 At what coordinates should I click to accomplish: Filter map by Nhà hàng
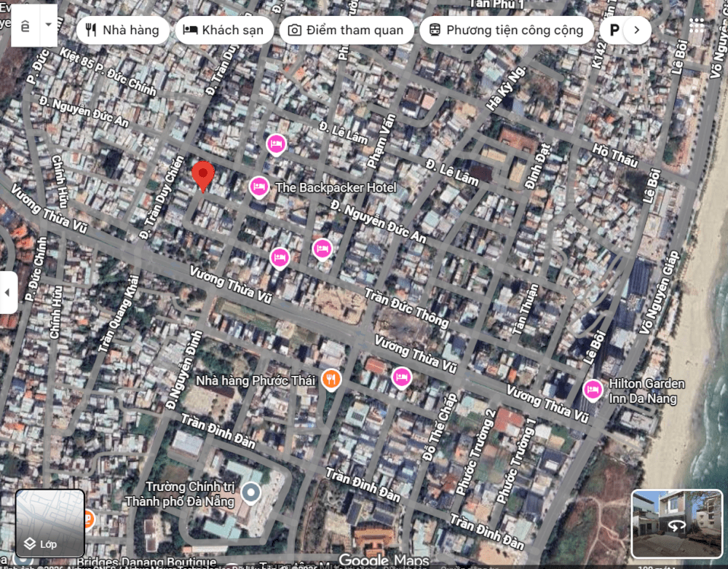(x=122, y=30)
